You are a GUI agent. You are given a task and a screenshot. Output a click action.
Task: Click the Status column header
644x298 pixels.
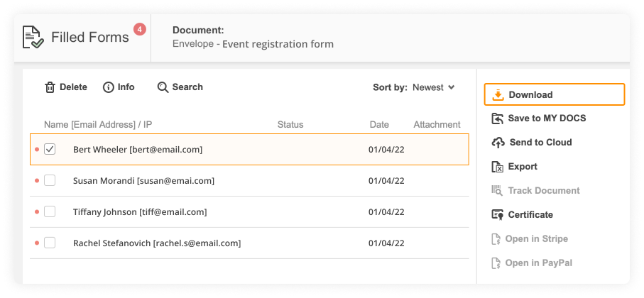290,124
